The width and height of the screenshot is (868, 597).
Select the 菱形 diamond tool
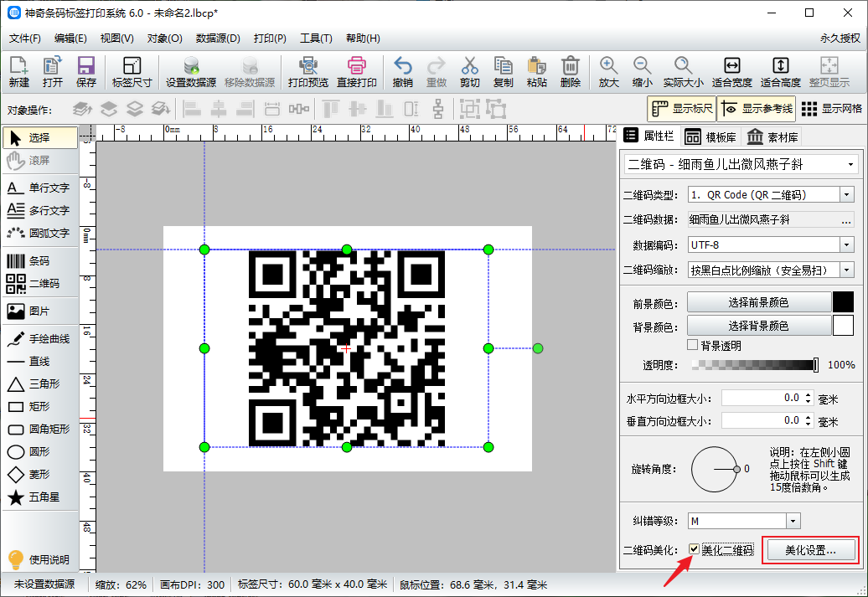(x=39, y=475)
